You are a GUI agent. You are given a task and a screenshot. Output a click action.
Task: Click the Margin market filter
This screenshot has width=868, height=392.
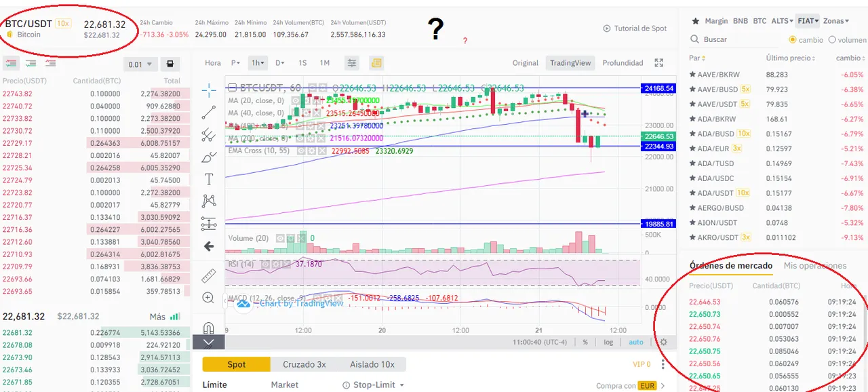[716, 21]
